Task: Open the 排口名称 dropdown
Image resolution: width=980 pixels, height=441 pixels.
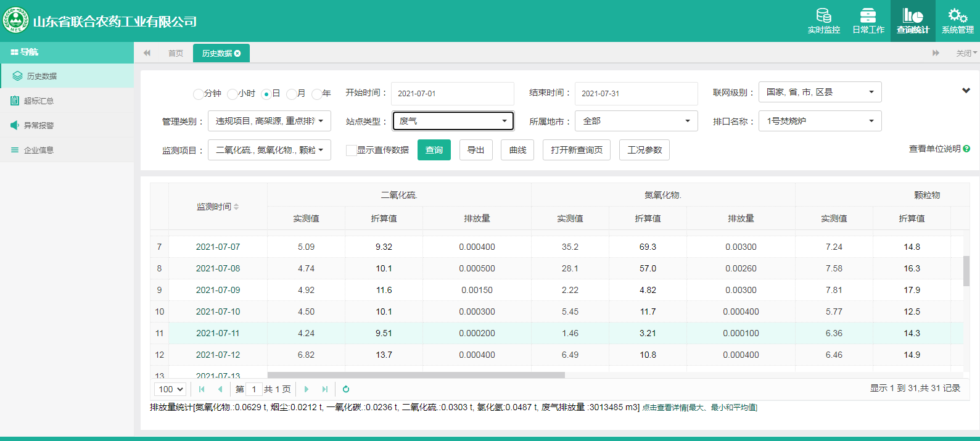Action: tap(820, 121)
